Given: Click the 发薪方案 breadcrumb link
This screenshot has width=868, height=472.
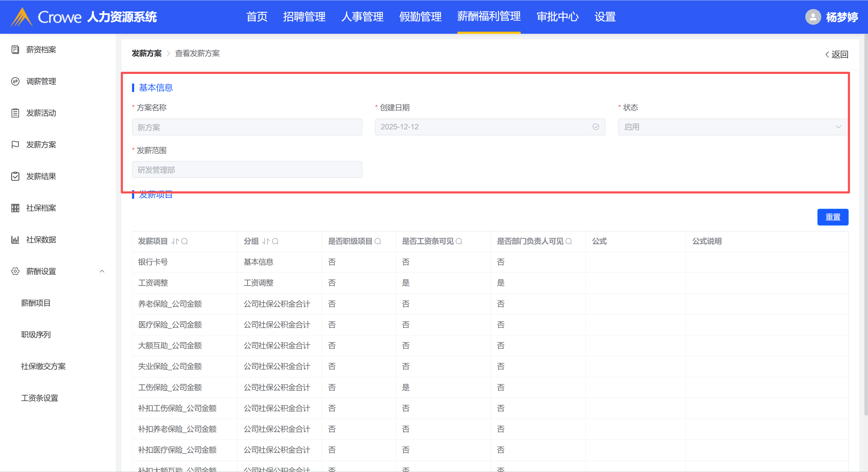Looking at the screenshot, I should [147, 53].
